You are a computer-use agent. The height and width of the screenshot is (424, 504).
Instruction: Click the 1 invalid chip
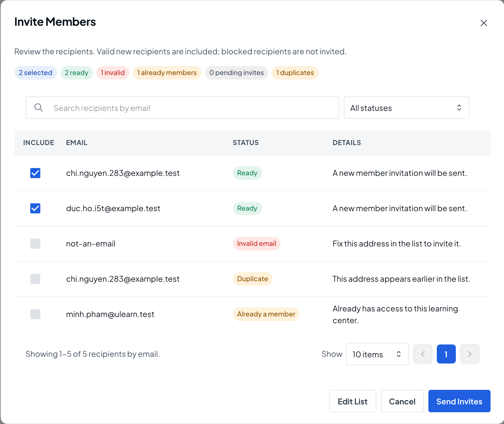pos(113,73)
